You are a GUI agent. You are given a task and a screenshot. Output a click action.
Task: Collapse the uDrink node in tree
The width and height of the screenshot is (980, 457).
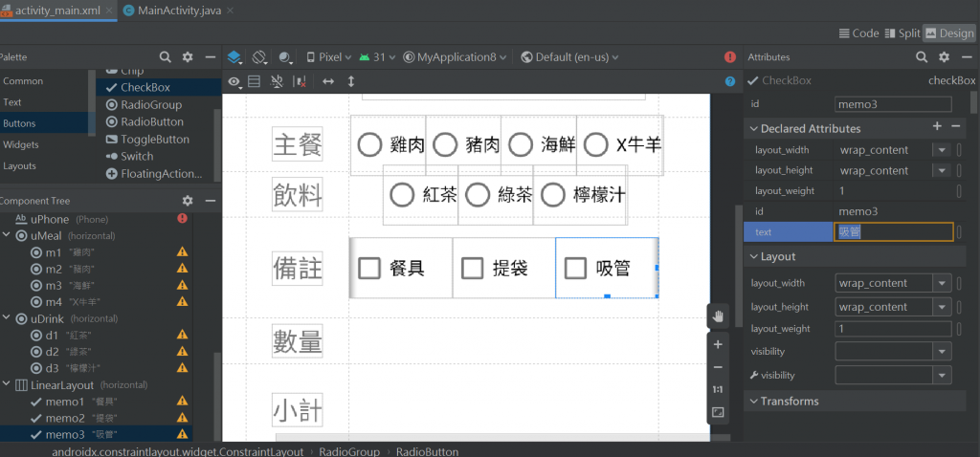pyautogui.click(x=7, y=318)
